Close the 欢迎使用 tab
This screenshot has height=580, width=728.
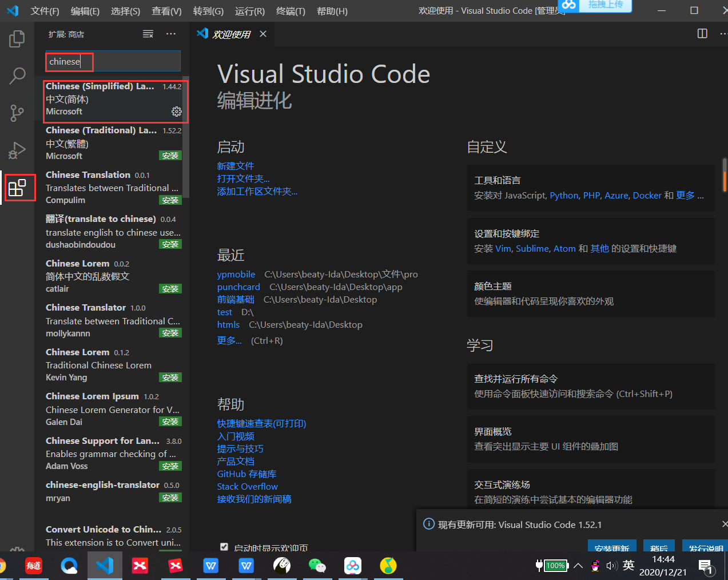[x=263, y=34]
